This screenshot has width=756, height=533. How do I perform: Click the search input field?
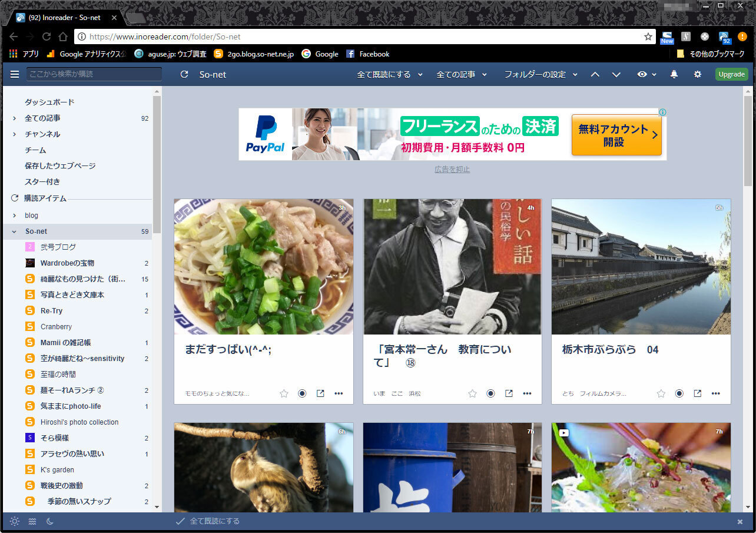[94, 74]
